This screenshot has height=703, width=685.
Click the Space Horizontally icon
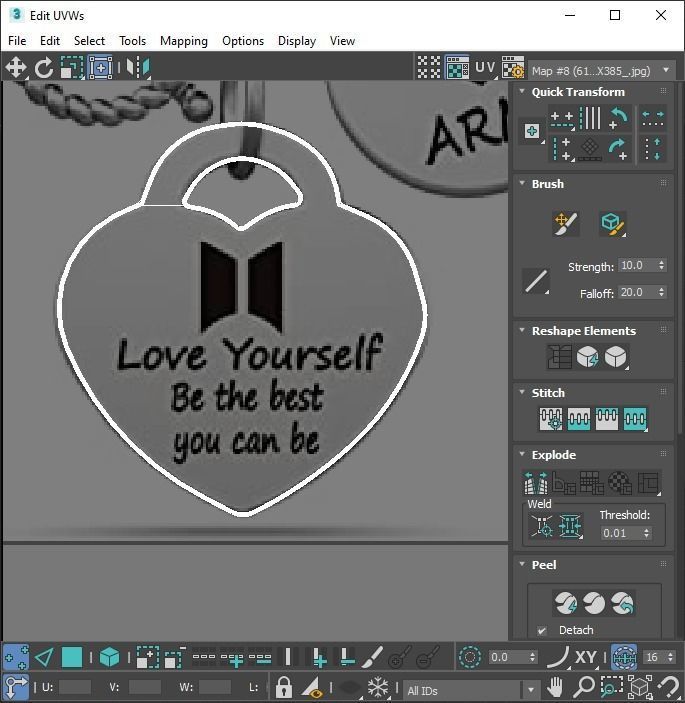[653, 119]
